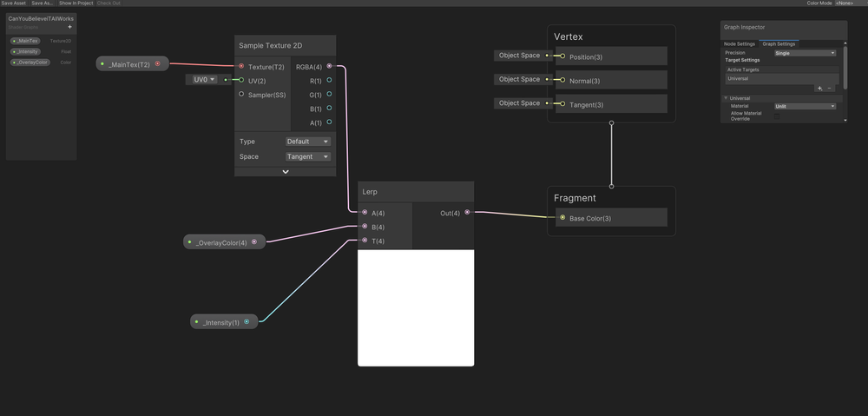The width and height of the screenshot is (868, 416).
Task: Click the UV(2) input port
Action: click(x=241, y=80)
